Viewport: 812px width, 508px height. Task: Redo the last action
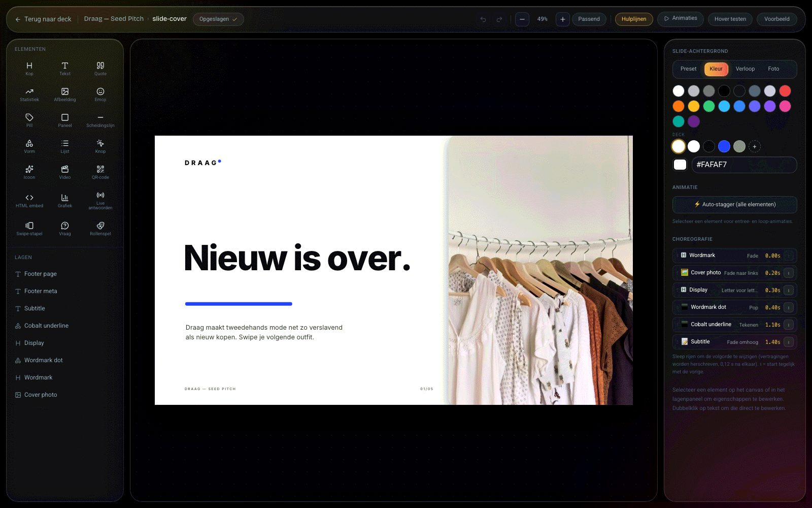click(x=499, y=19)
